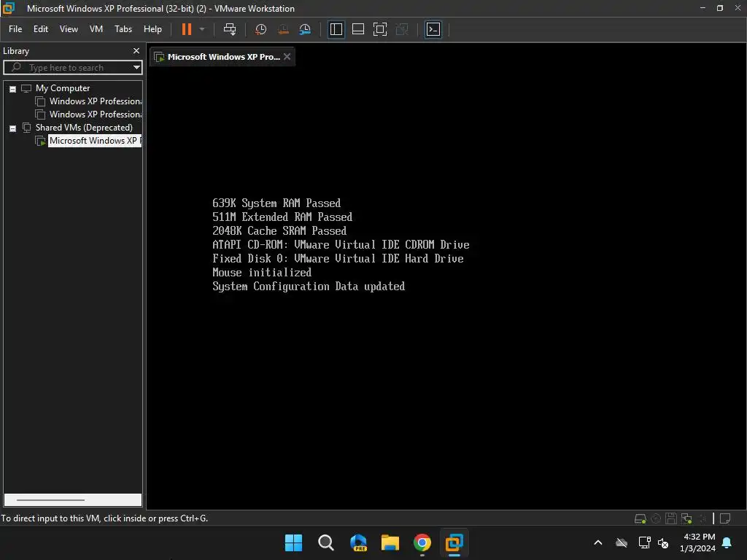747x560 pixels.
Task: Click the VMware Workstation taskbar icon
Action: pos(454,542)
